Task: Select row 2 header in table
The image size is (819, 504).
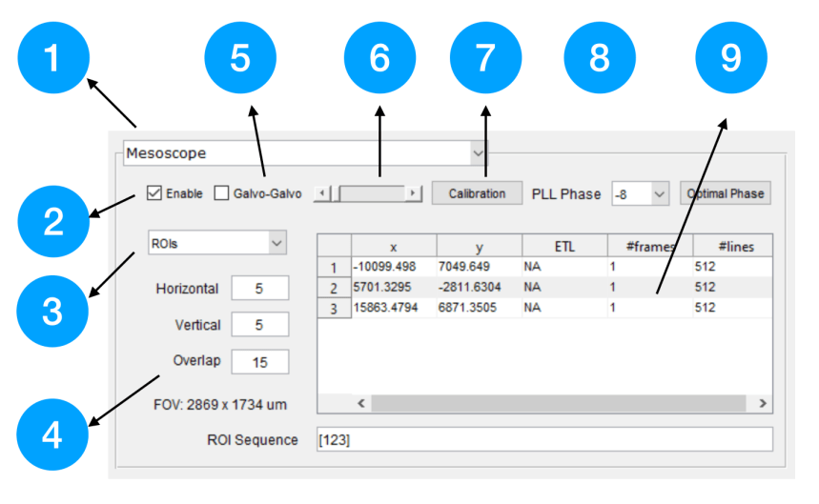Action: click(x=334, y=287)
